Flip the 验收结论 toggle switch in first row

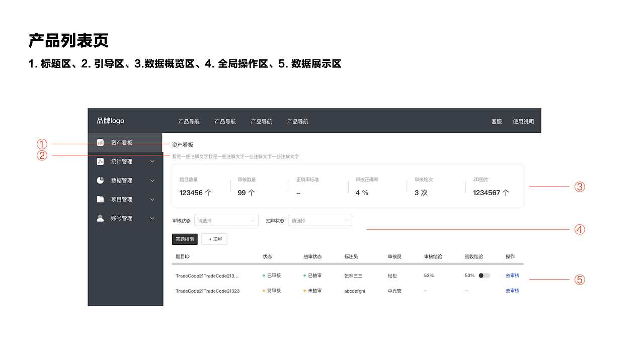coord(484,276)
